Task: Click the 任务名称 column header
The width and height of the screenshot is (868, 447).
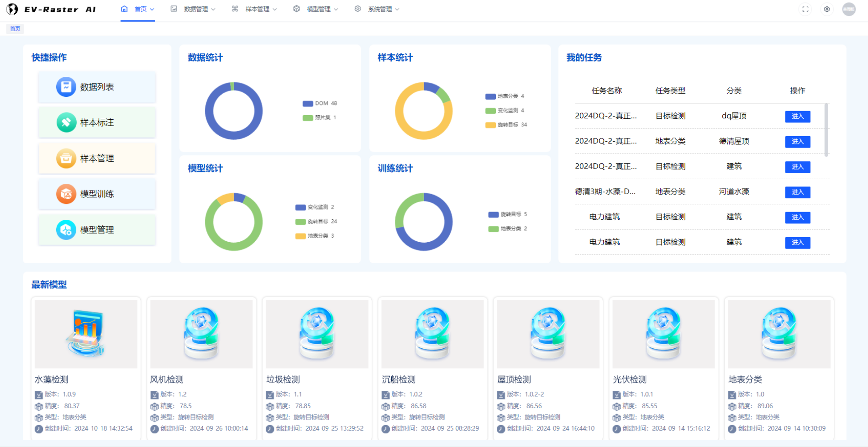Action: 607,90
